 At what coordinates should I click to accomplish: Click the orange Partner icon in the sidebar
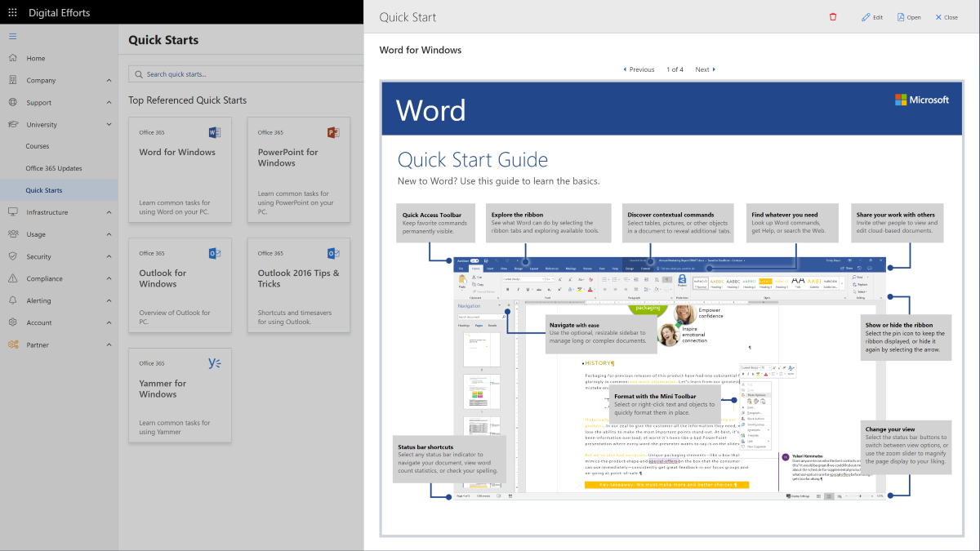(x=12, y=344)
